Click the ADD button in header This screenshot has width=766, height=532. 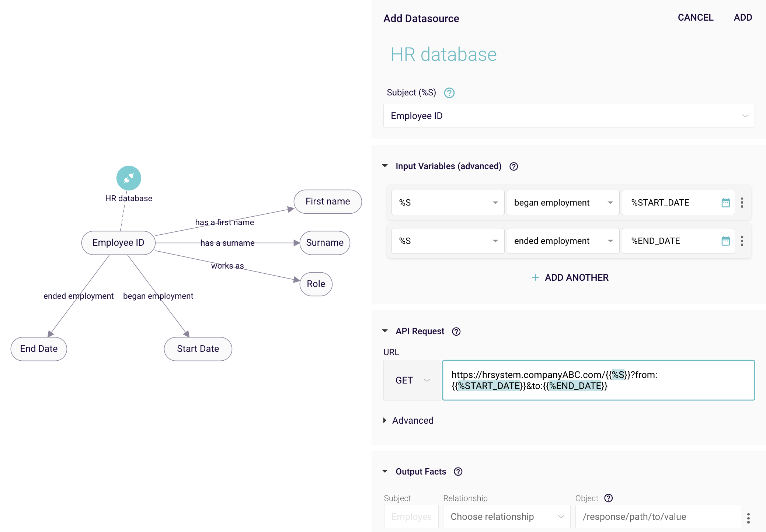742,17
